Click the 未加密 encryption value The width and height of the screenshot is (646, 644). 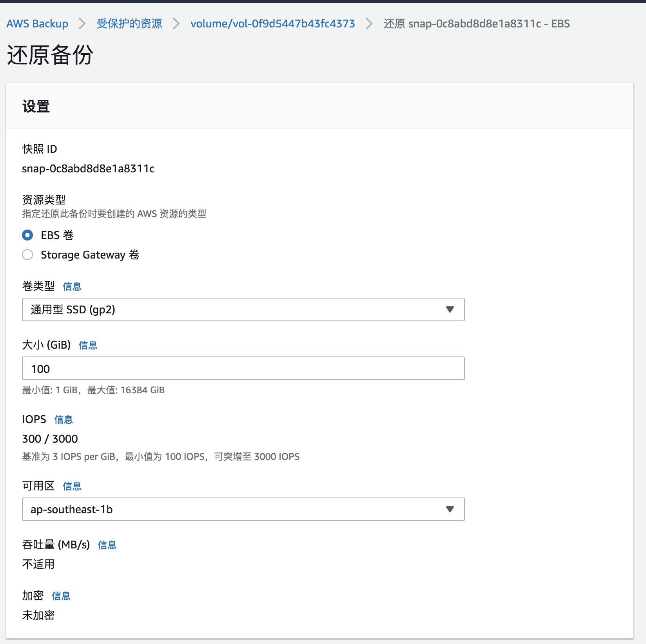(38, 615)
